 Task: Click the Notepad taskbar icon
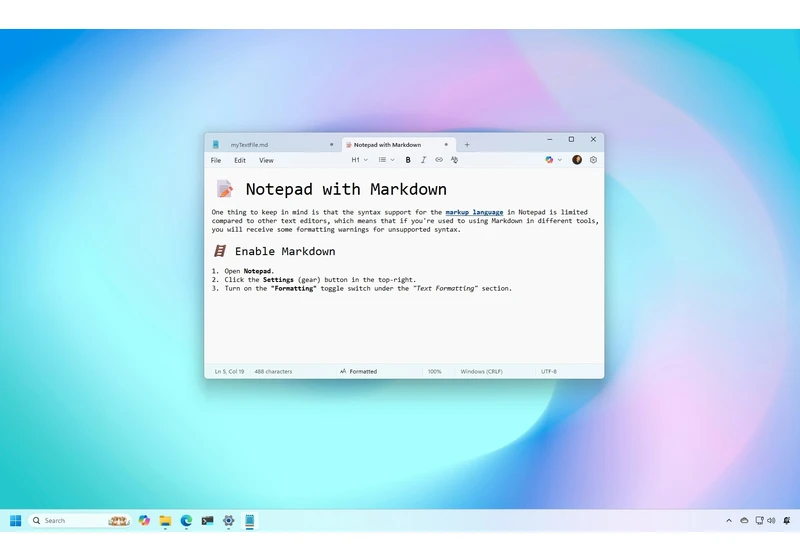(249, 520)
